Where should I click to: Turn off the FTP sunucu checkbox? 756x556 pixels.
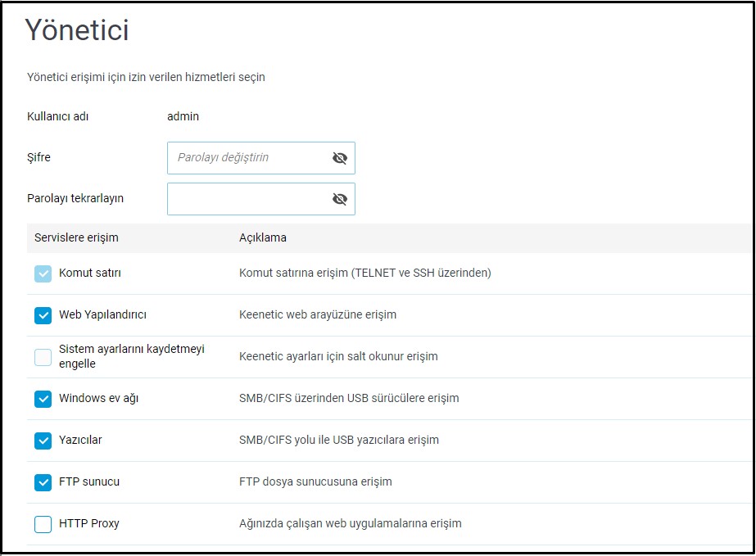point(43,482)
